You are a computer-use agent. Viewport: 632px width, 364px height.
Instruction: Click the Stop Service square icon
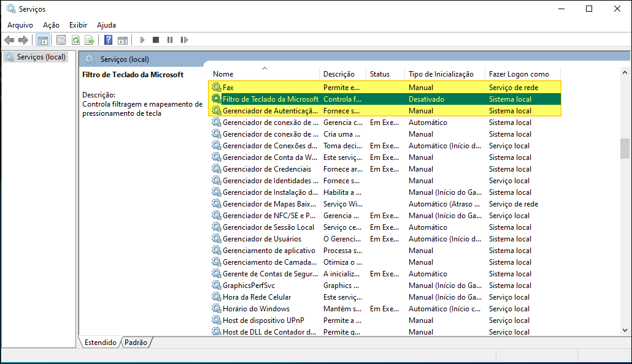pos(156,40)
